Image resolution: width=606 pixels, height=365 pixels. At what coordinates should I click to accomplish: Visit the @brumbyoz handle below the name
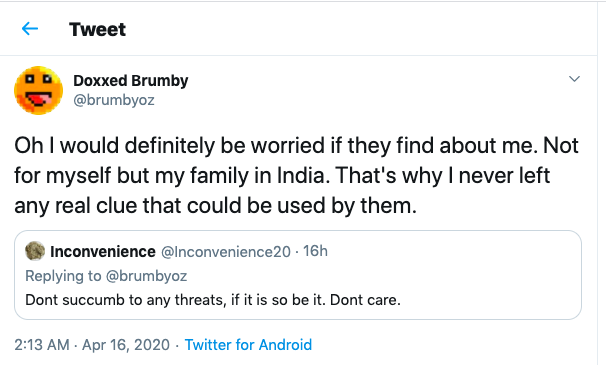click(114, 100)
